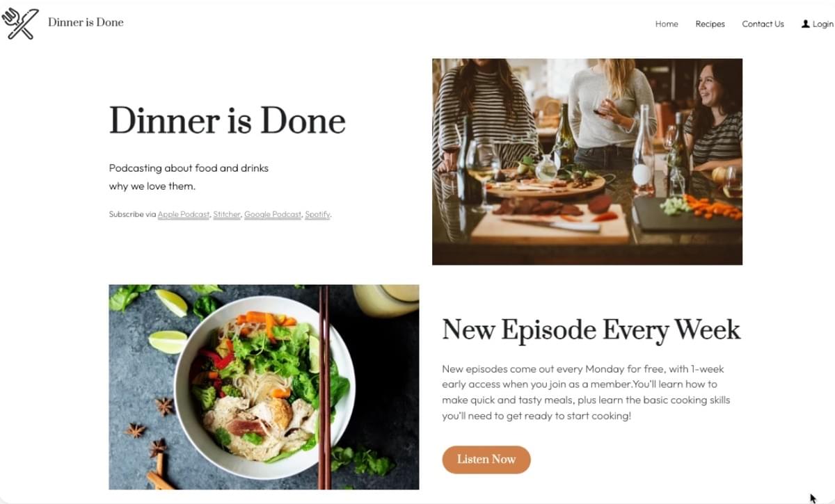Visit the Google Podcast link
The width and height of the screenshot is (835, 504).
tap(273, 214)
